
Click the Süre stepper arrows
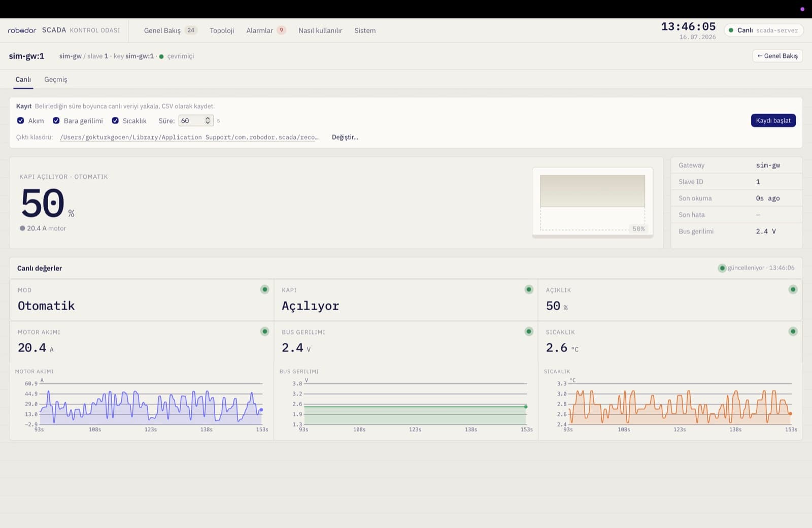pos(208,121)
